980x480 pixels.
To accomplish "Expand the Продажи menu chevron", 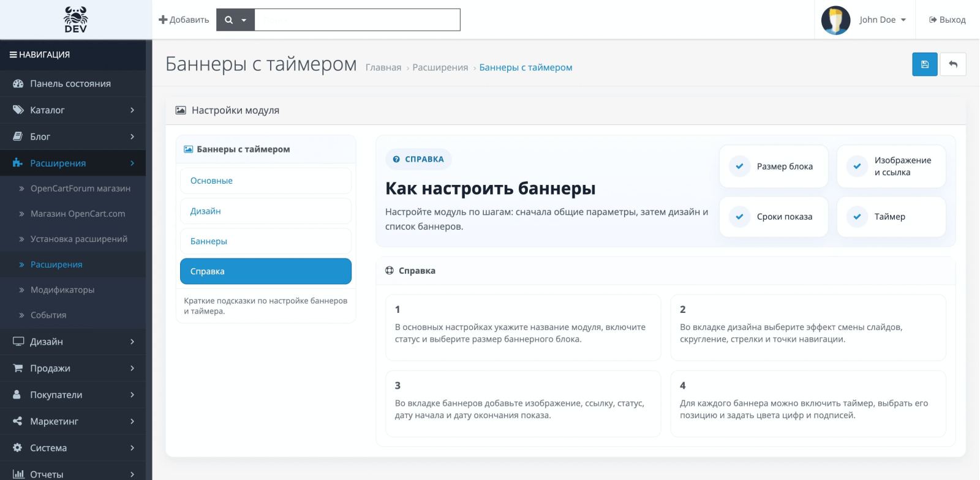I will tap(132, 368).
